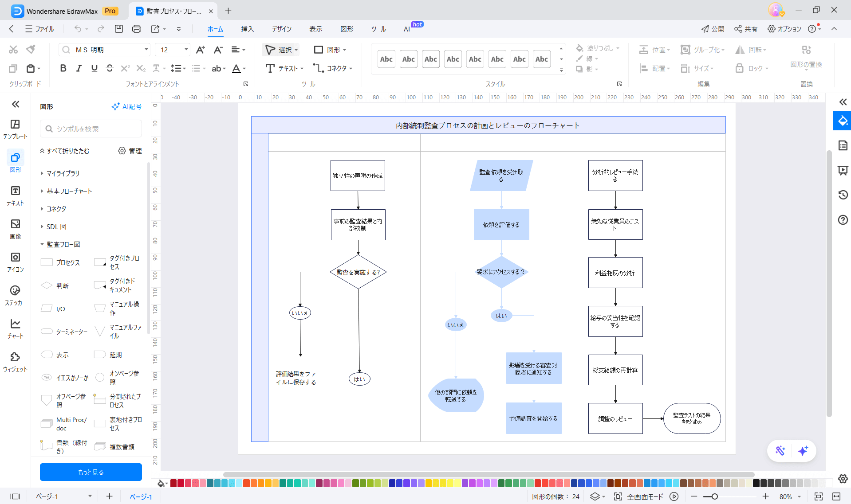The width and height of the screenshot is (851, 504).
Task: Click the シンボルを検索 search field
Action: [x=91, y=129]
